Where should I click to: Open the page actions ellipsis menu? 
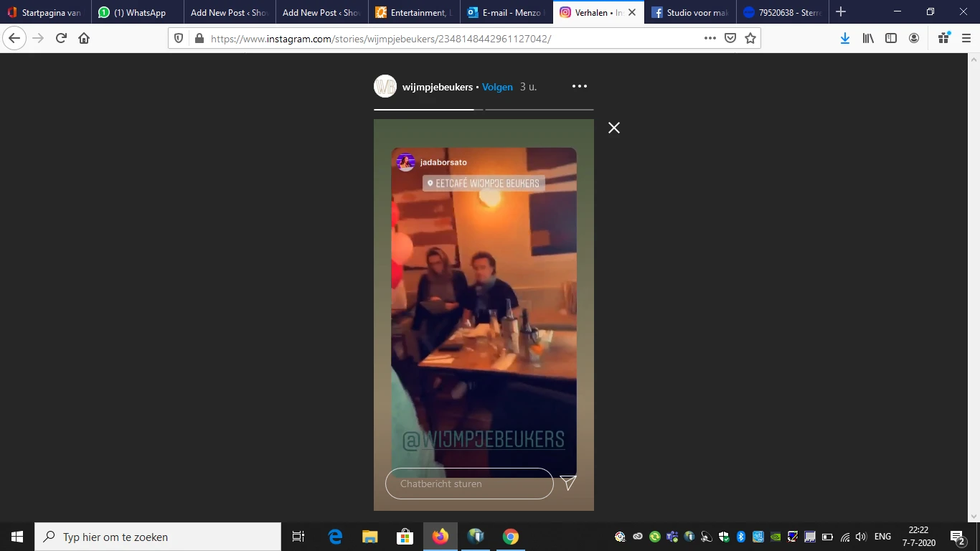coord(710,38)
